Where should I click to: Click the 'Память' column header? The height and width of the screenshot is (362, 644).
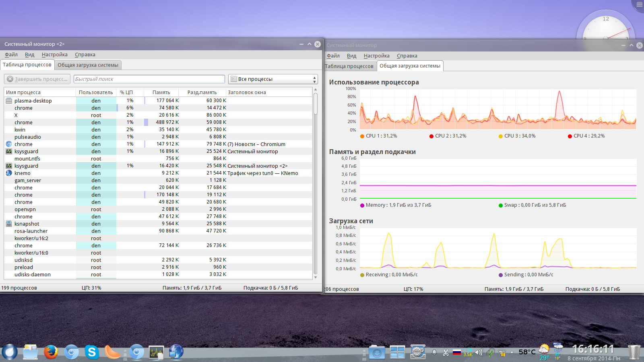[x=161, y=93]
